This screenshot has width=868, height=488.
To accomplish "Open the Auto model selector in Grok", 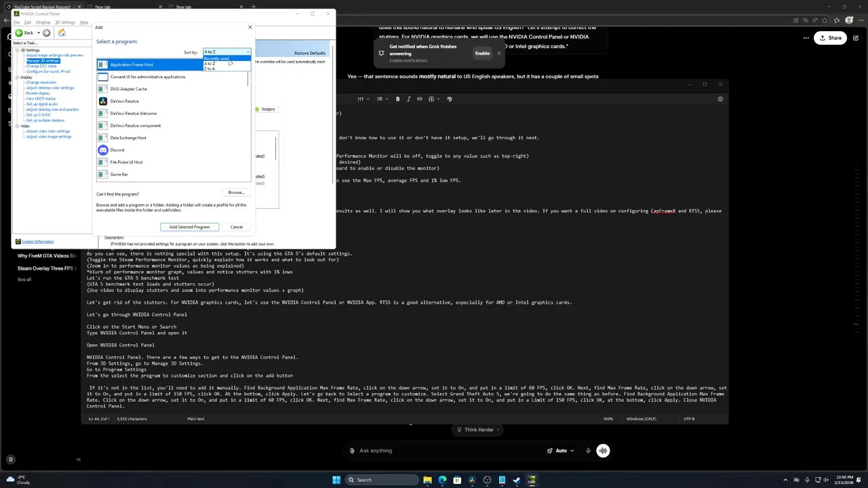I will click(x=561, y=451).
